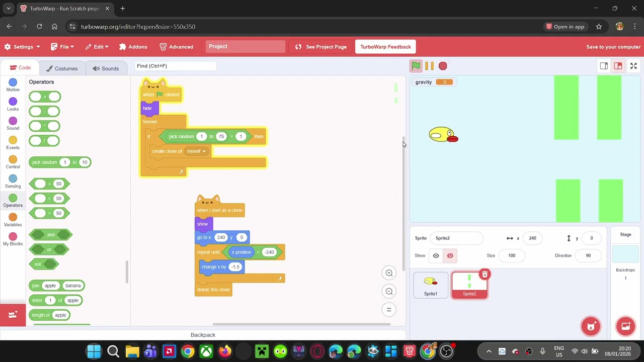Image resolution: width=644 pixels, height=362 pixels.
Task: Click the sprite name field Sprite2
Action: (456, 238)
